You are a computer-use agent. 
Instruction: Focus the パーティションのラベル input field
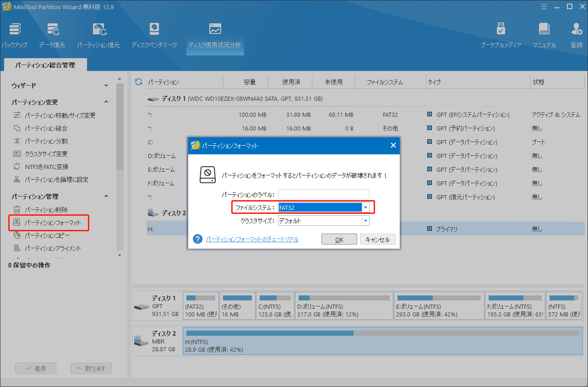point(323,194)
